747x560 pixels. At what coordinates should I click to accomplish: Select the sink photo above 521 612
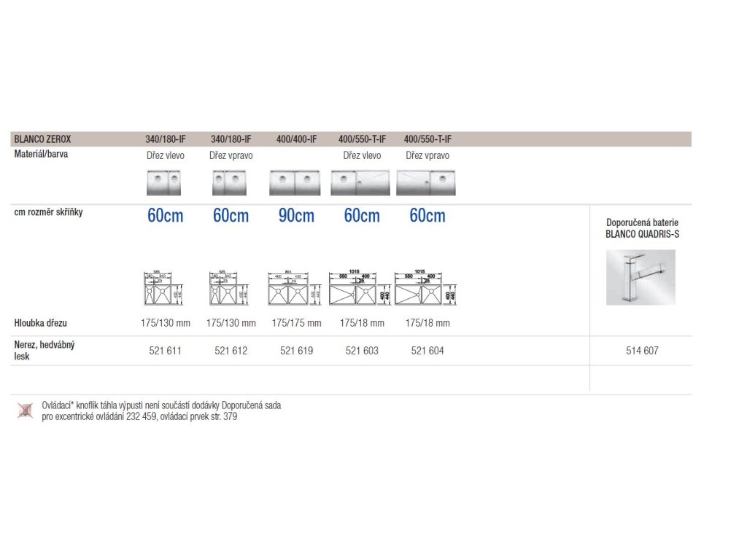point(230,183)
